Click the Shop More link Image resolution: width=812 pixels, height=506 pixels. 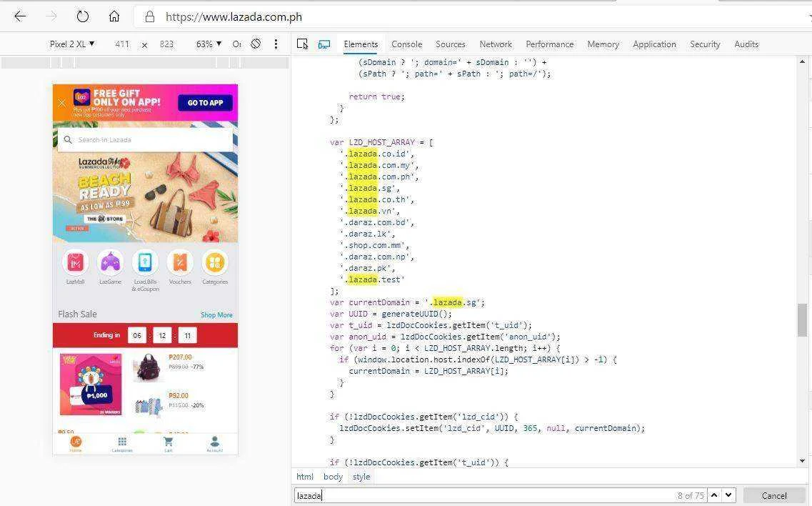click(x=216, y=314)
